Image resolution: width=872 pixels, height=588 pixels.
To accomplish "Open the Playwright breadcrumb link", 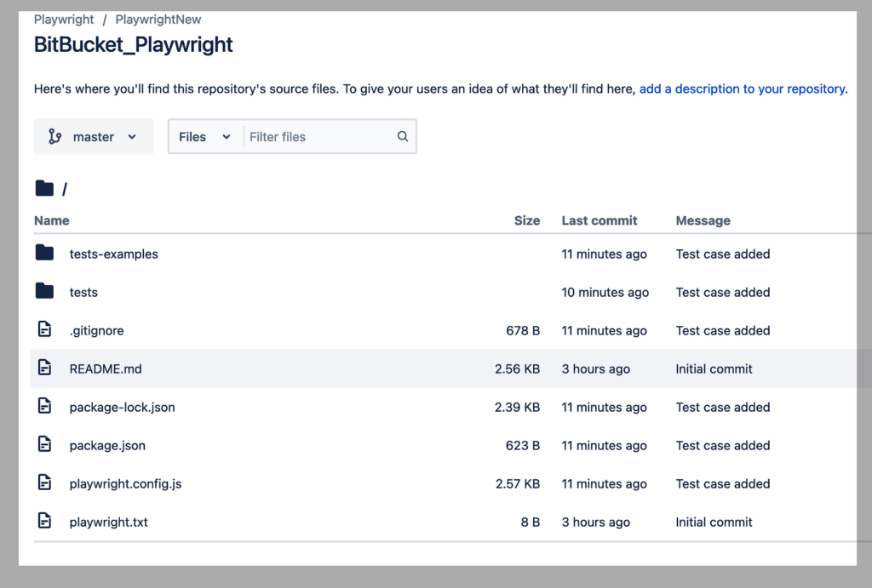I will coord(63,19).
